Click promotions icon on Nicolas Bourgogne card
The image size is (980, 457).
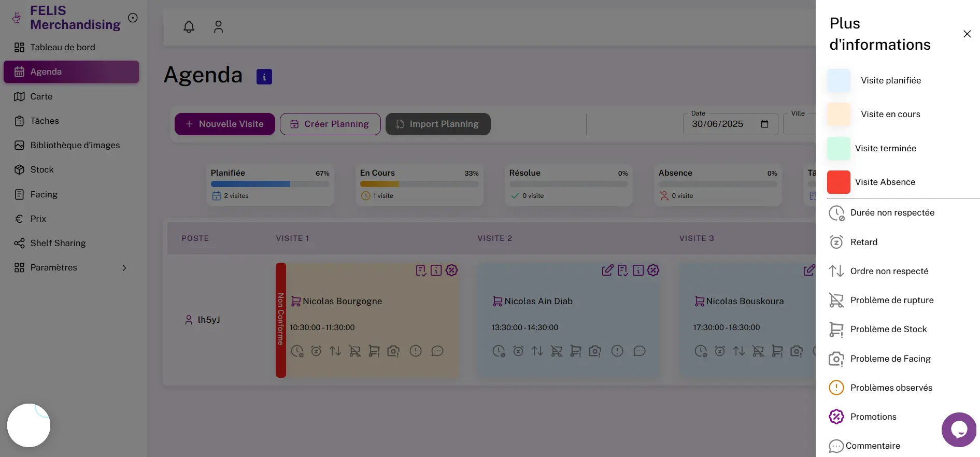pos(451,270)
